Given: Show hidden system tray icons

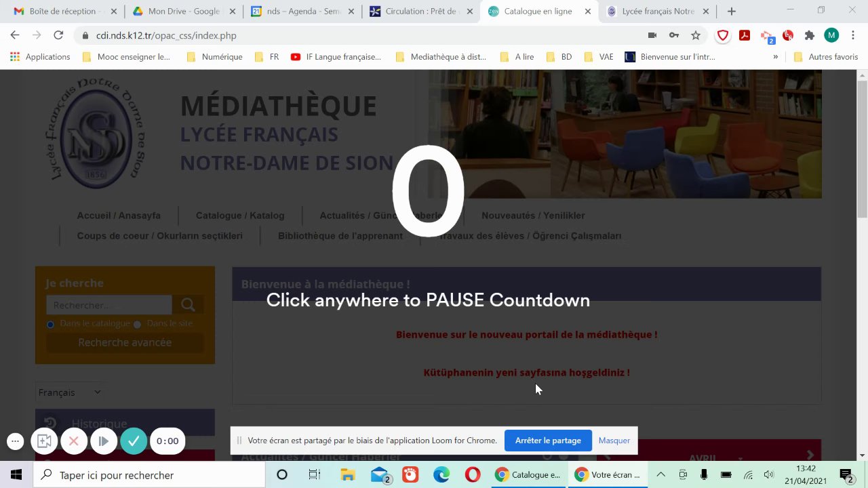Looking at the screenshot, I should click(x=660, y=475).
